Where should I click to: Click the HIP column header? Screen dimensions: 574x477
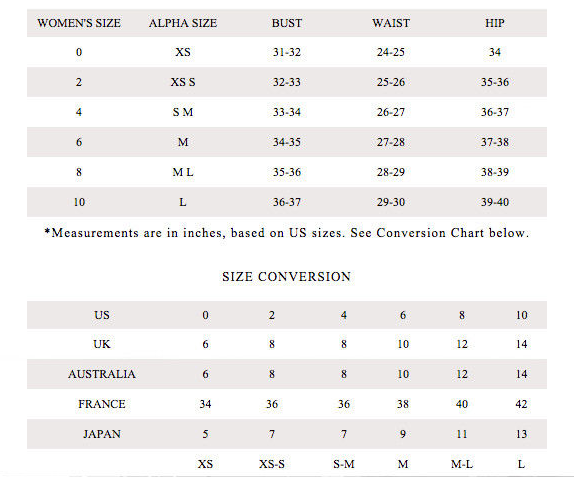[495, 23]
